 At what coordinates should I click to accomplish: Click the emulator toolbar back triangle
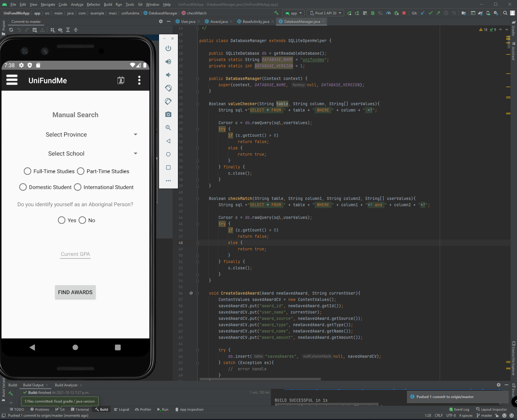[x=168, y=141]
